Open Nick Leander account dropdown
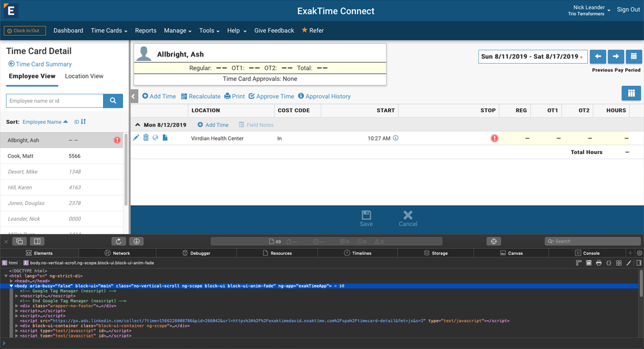Viewport: 644px width, 349px height. (589, 11)
